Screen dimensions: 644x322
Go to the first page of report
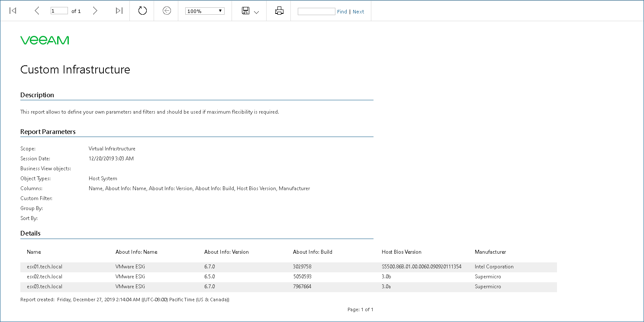point(13,11)
